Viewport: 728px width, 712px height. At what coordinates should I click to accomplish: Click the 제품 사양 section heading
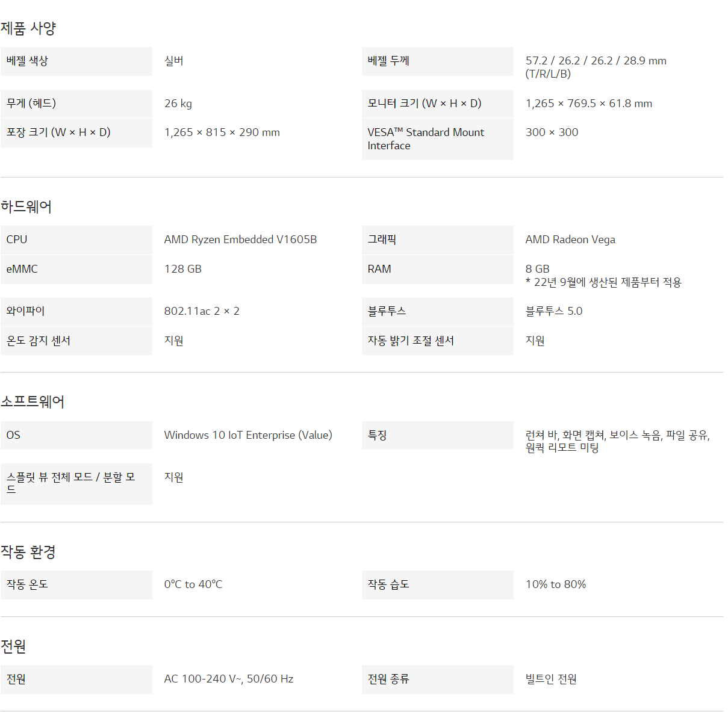click(28, 28)
